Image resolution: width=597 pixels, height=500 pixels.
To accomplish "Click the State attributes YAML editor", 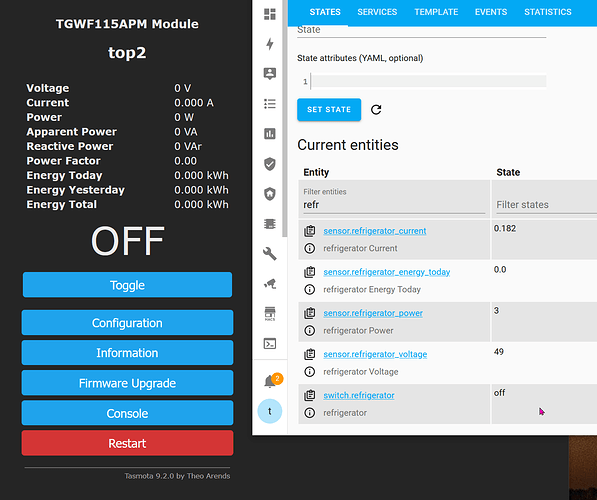I will coord(428,81).
